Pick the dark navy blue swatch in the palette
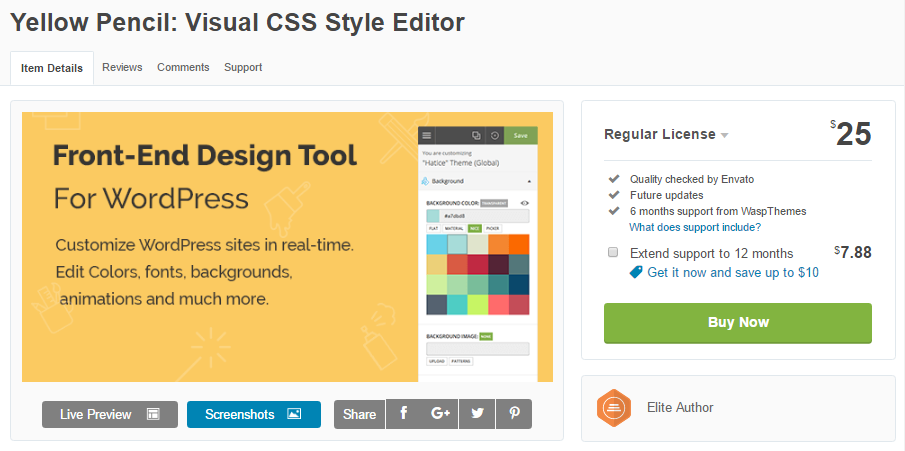 (519, 285)
